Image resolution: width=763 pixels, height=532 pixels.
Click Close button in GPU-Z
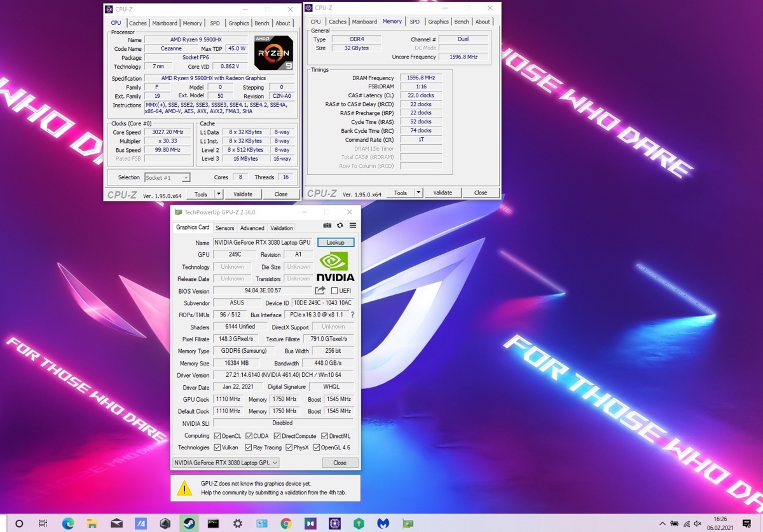coord(340,463)
